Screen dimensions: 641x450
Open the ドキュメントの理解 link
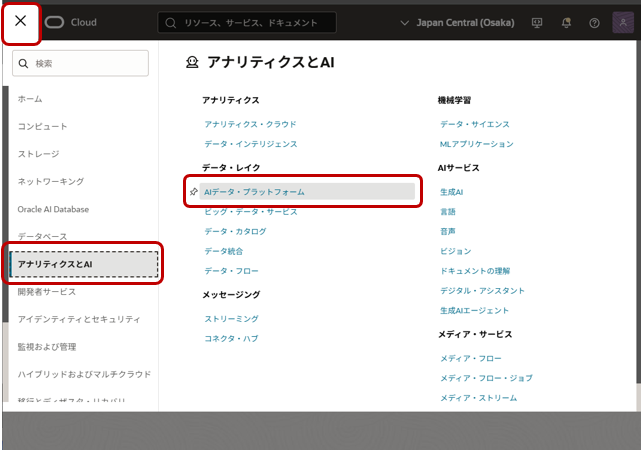tap(475, 271)
